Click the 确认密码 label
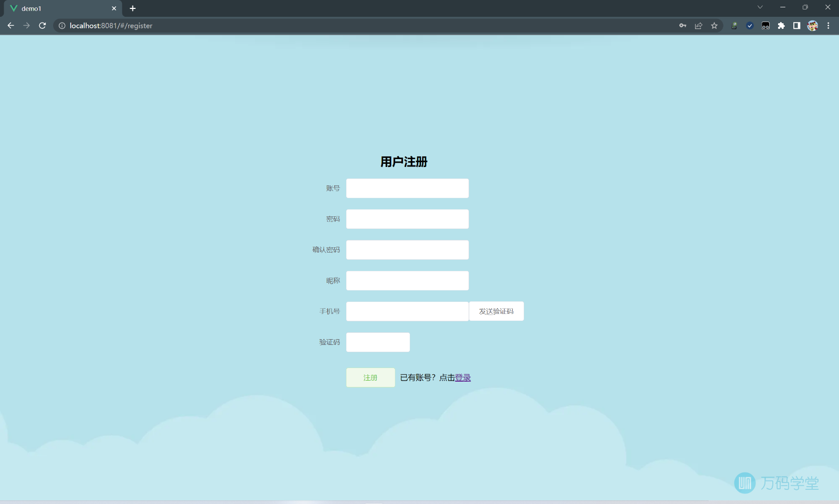The width and height of the screenshot is (839, 504). (326, 250)
